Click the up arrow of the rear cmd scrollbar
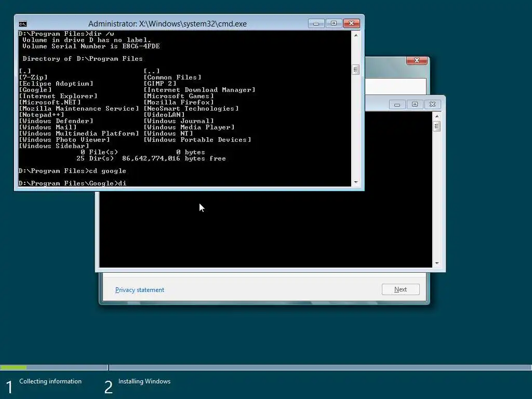532x399 pixels. pyautogui.click(x=436, y=116)
